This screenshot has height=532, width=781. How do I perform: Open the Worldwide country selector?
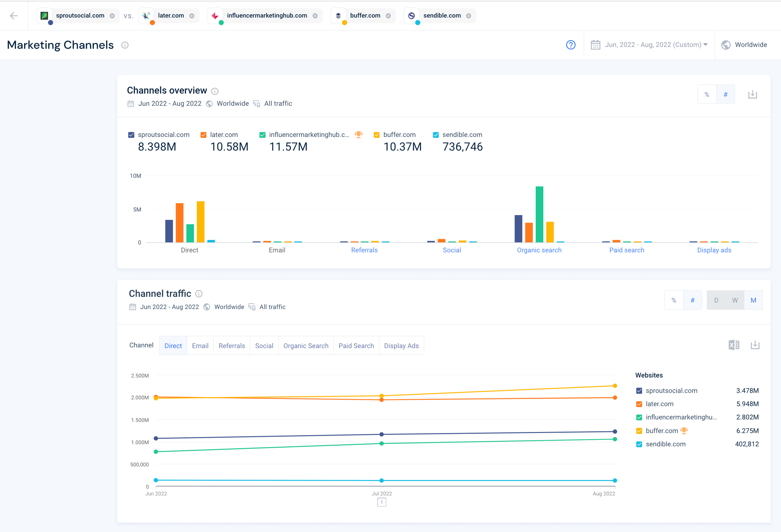point(744,45)
